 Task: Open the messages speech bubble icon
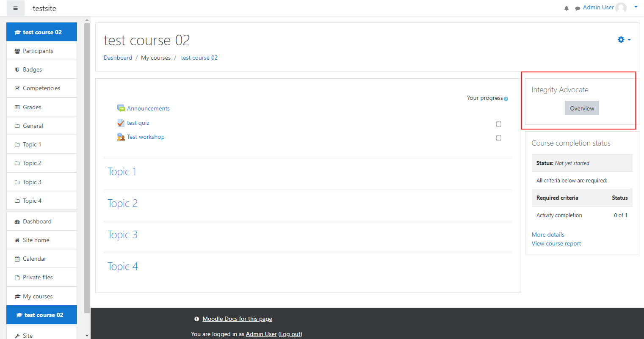[578, 8]
